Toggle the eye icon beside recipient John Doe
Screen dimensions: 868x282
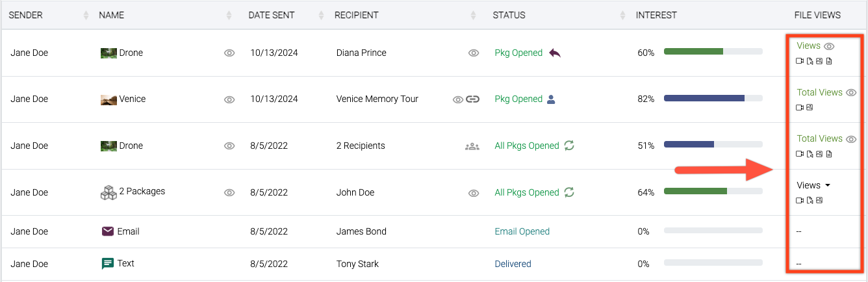474,193
